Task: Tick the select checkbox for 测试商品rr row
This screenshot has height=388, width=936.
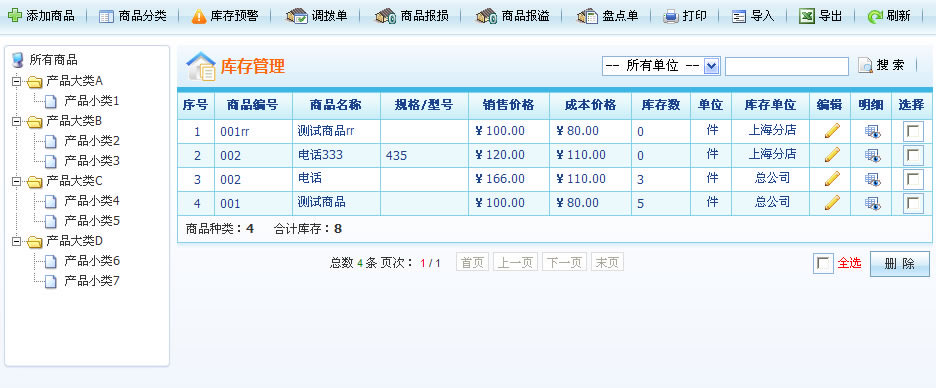Action: (x=912, y=131)
